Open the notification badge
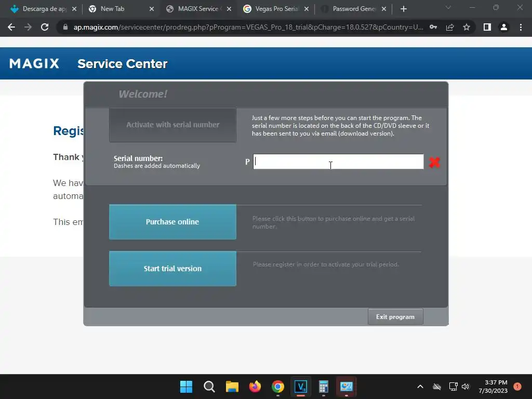The image size is (532, 399). tap(517, 387)
